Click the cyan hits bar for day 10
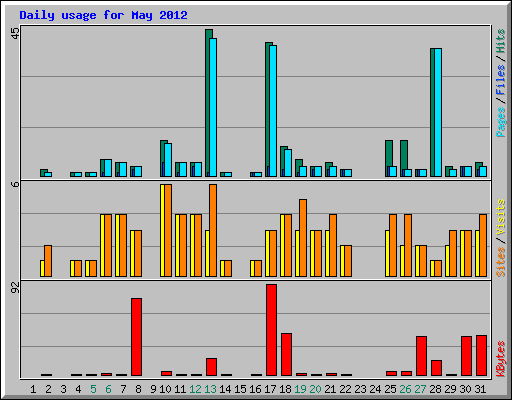 [x=168, y=160]
